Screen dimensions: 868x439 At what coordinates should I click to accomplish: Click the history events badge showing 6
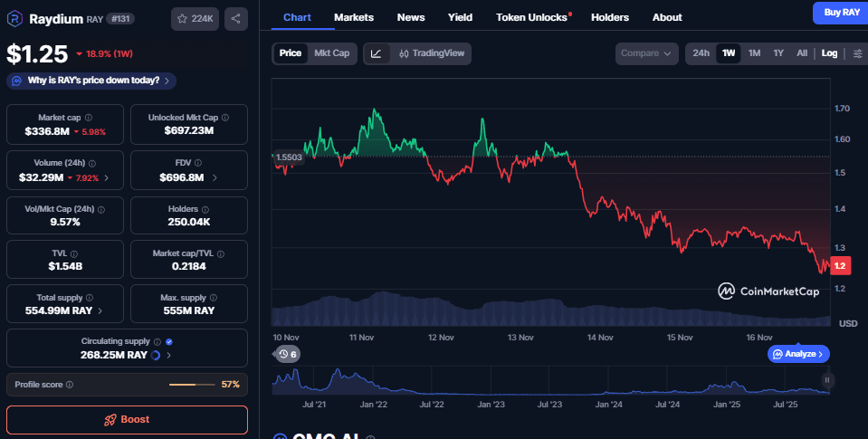[288, 354]
